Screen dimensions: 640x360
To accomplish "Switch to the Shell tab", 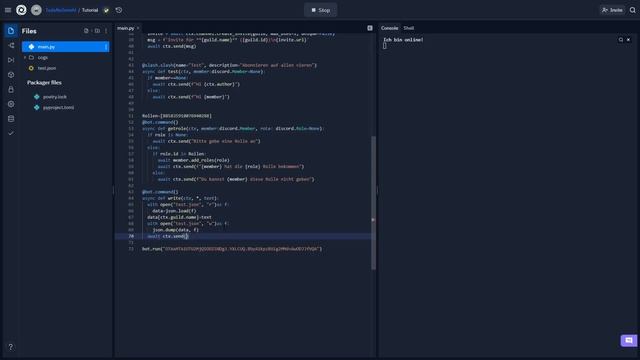I will (409, 28).
